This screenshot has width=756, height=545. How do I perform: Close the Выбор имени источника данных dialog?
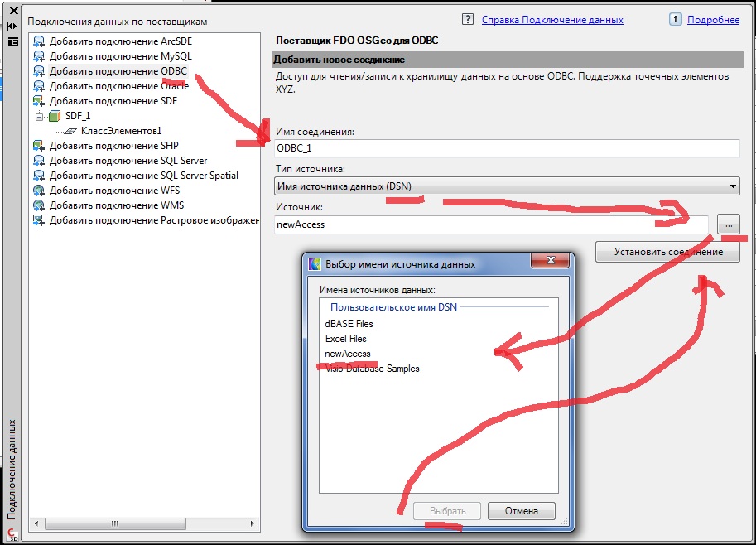click(551, 260)
